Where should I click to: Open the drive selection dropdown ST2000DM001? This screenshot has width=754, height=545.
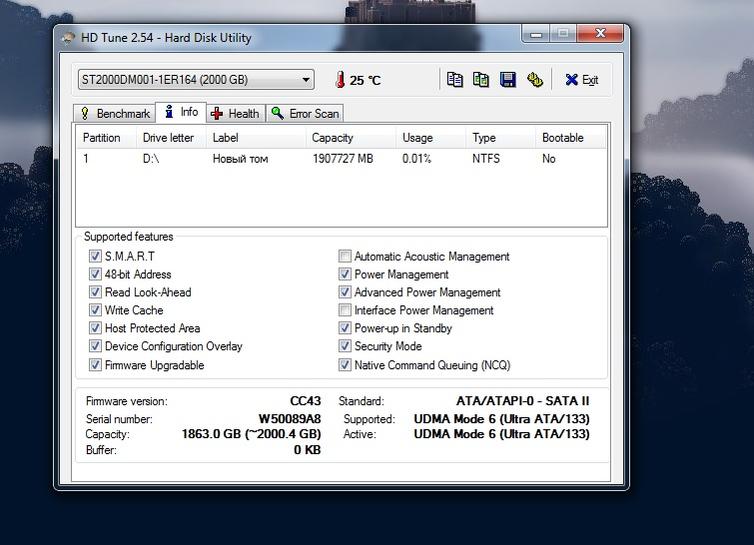196,80
